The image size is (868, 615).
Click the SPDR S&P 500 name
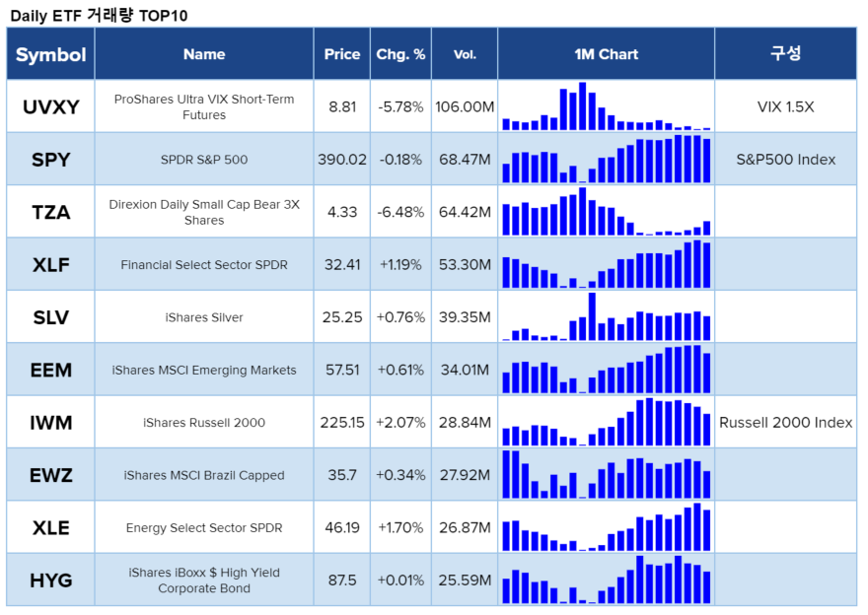click(x=204, y=160)
